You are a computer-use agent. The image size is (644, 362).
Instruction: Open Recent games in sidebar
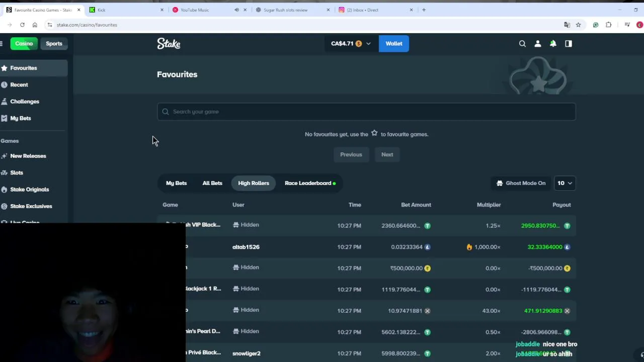(x=19, y=84)
